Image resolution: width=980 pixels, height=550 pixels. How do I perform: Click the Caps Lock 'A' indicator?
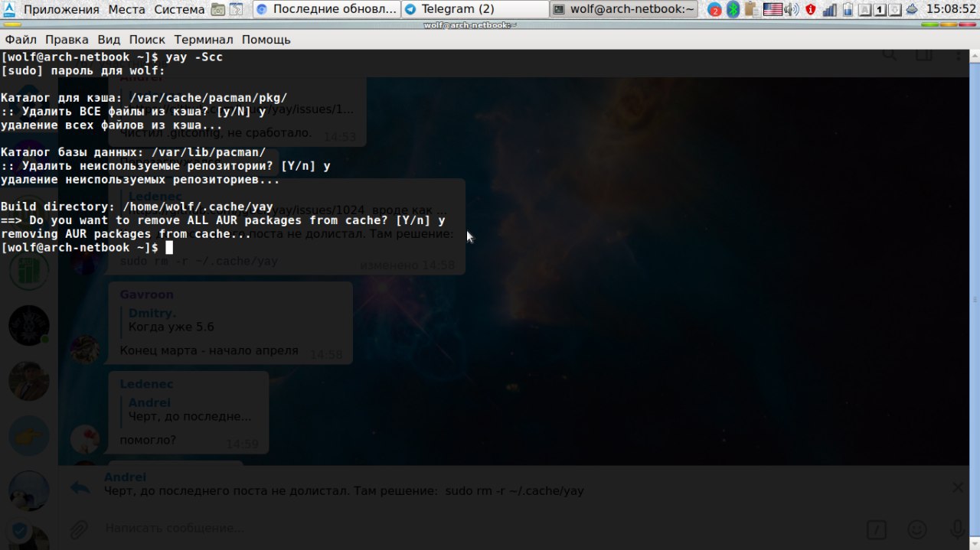click(x=864, y=10)
